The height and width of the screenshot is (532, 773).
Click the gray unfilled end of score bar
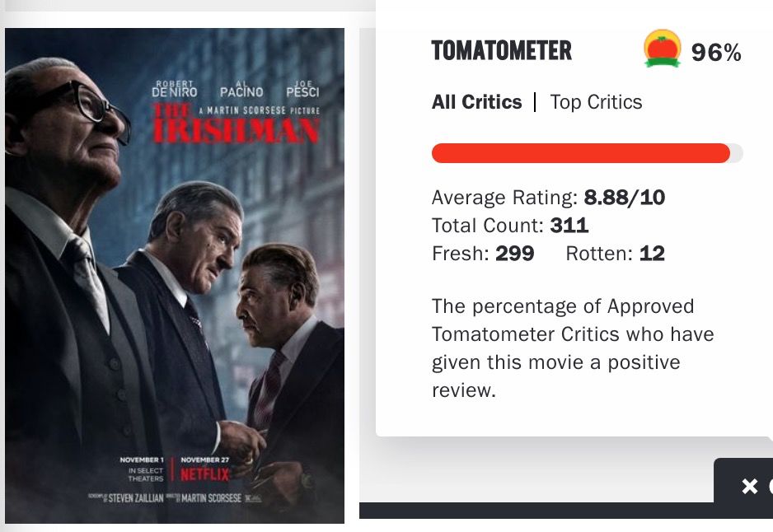(736, 153)
